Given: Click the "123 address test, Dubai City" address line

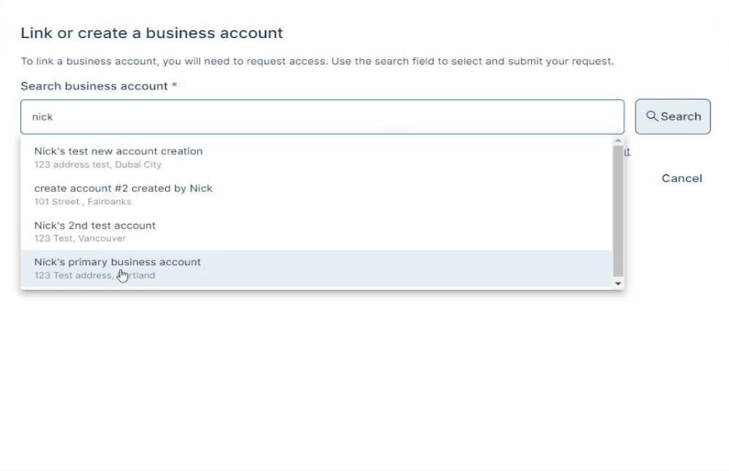Looking at the screenshot, I should pos(98,165).
